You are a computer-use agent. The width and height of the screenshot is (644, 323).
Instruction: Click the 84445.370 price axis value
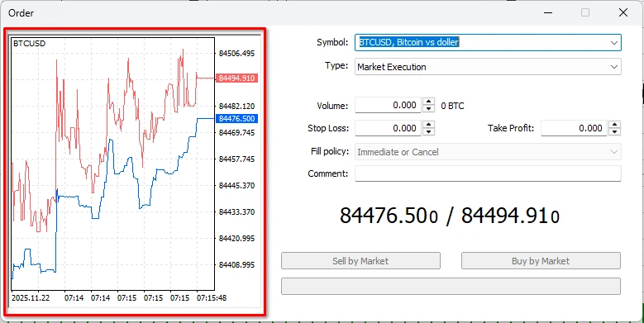[x=236, y=186]
